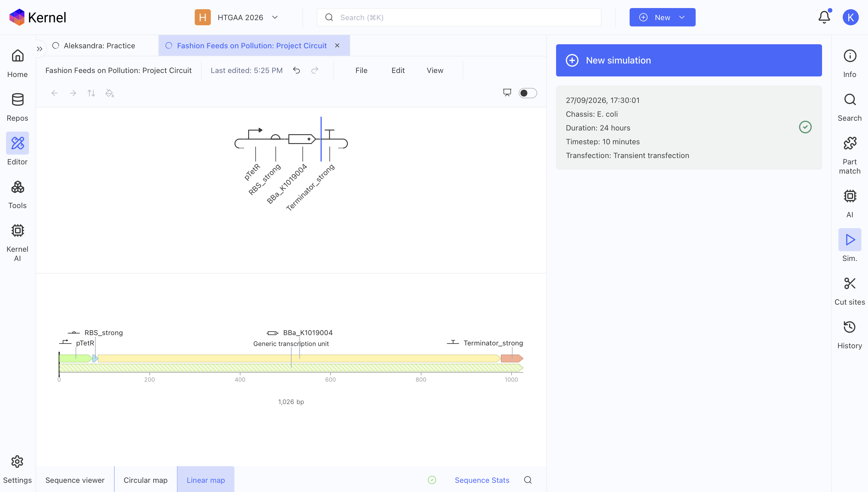Image resolution: width=868 pixels, height=492 pixels.
Task: Close the Fashion Feeds on Pollution tab
Action: [x=337, y=46]
